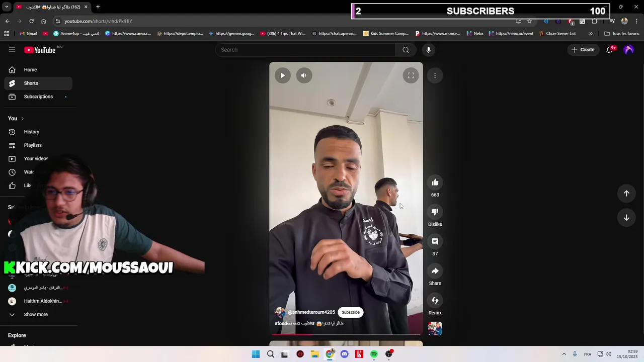Image resolution: width=644 pixels, height=362 pixels.
Task: Open the Gmail bookmark
Action: [x=28, y=34]
